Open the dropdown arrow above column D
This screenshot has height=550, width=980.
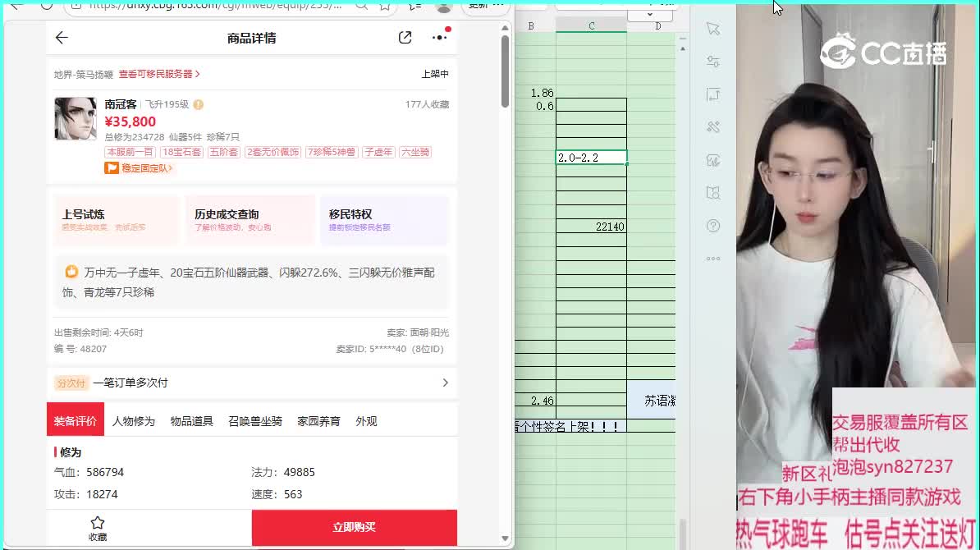(x=650, y=15)
